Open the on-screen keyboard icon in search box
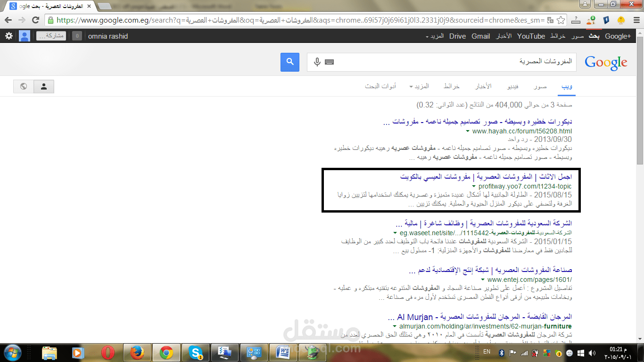 coord(329,62)
